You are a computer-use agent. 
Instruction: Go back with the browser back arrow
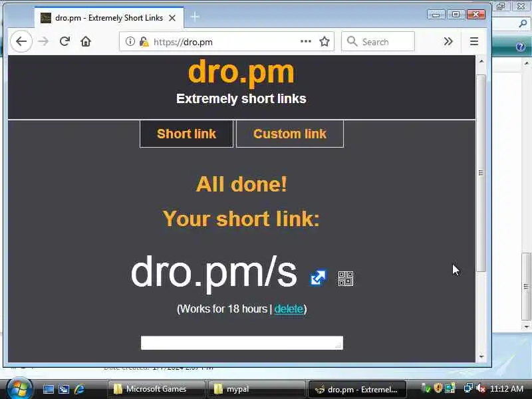coord(21,41)
